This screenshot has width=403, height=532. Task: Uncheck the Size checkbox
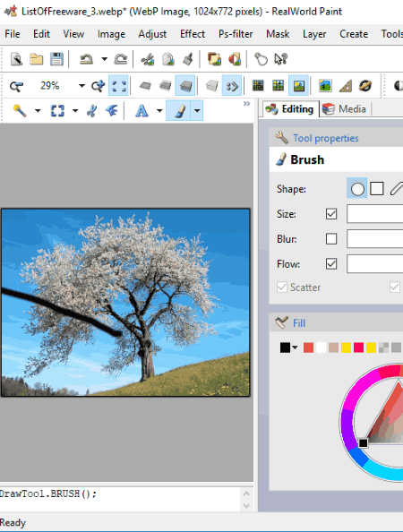pos(331,214)
